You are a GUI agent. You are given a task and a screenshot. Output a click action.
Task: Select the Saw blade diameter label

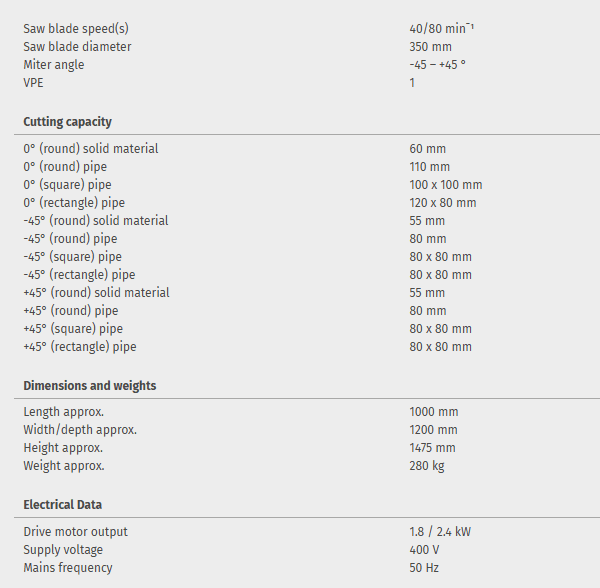(x=77, y=47)
